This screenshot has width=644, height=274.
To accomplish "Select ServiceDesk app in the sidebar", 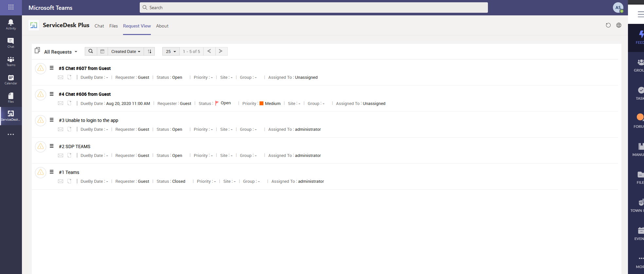I will [x=11, y=116].
